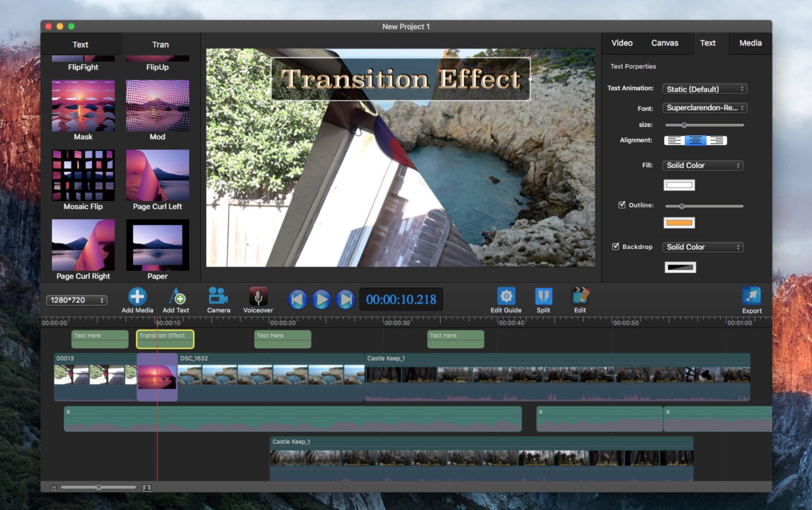Select the Mosaic Flip transition thumbnail
Viewport: 812px width, 510px height.
[83, 175]
